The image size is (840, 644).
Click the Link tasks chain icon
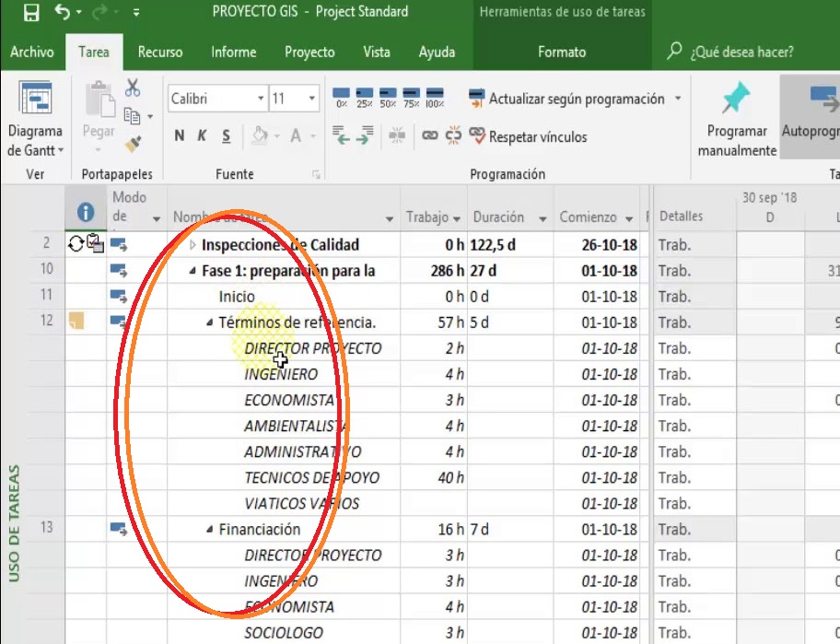pyautogui.click(x=429, y=136)
